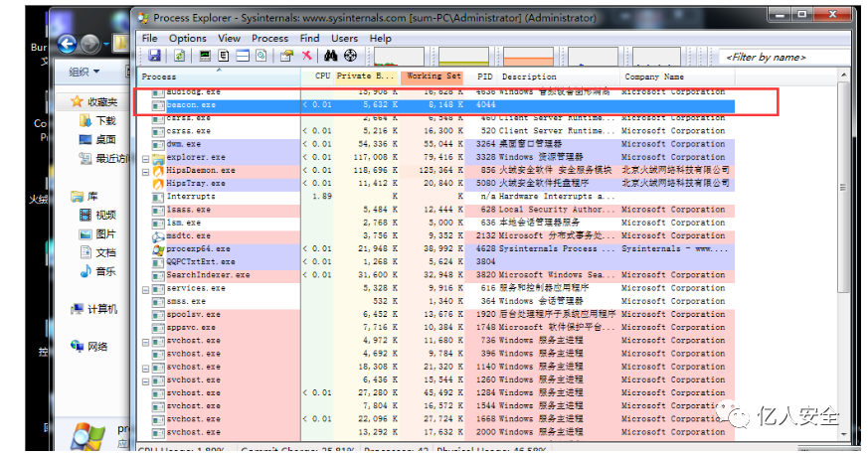The image size is (868, 454).
Task: Open 桌面 in Explorer sidebar
Action: [98, 139]
